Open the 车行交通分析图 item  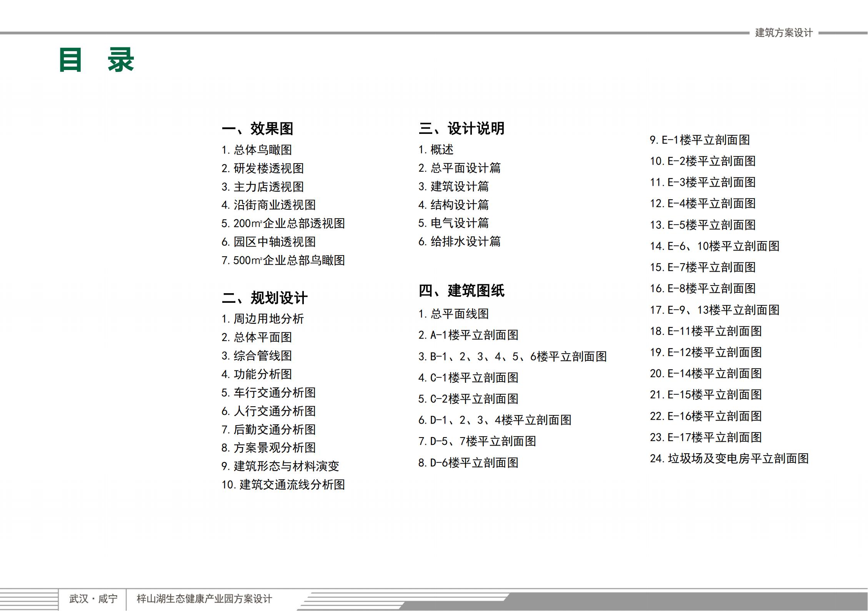(268, 392)
